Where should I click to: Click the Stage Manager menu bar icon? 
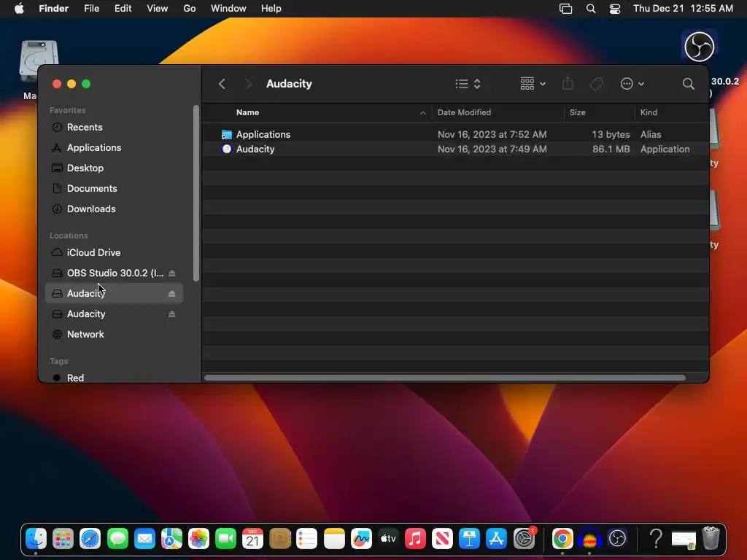click(565, 9)
